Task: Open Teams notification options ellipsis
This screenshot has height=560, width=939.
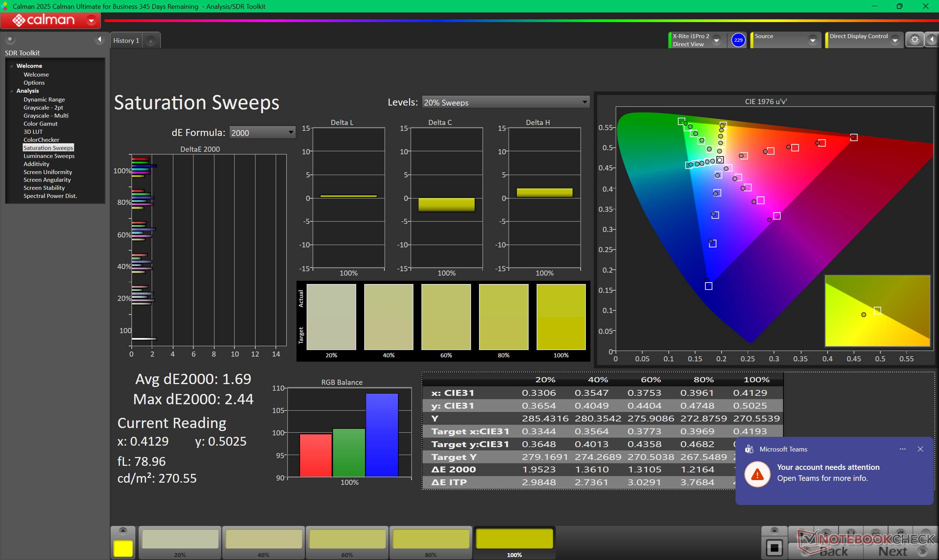Action: pyautogui.click(x=902, y=449)
